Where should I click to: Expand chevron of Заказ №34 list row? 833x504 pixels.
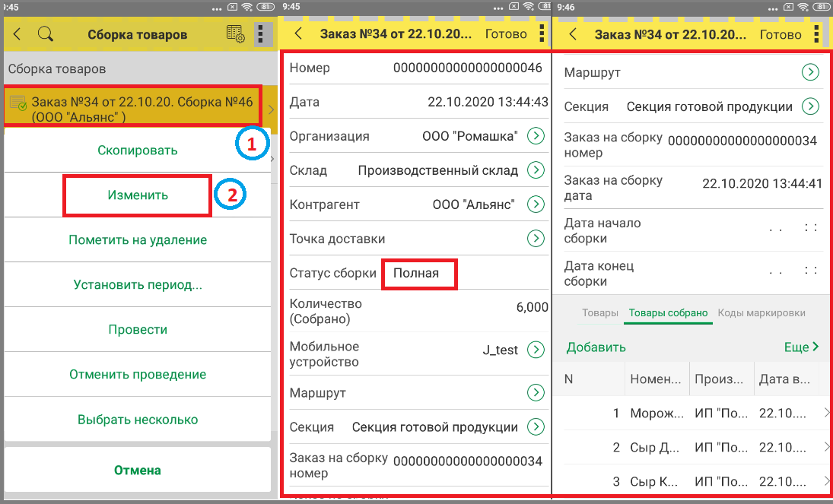coord(271,109)
